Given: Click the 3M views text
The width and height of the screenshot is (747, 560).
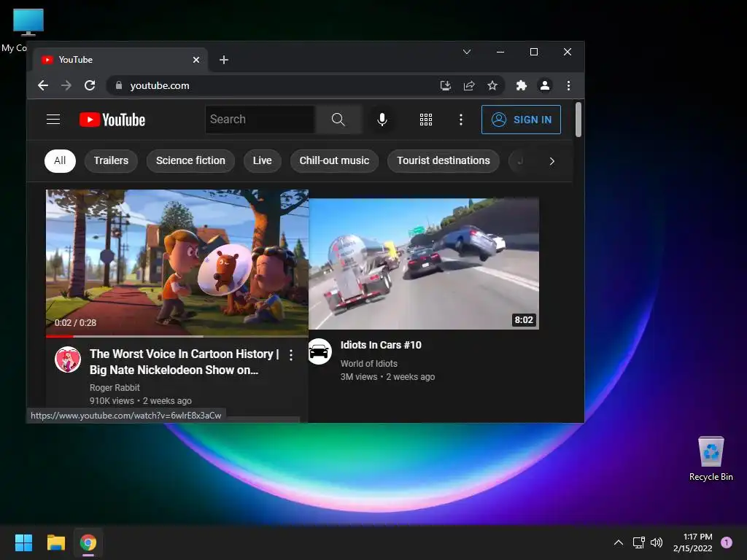Looking at the screenshot, I should click(x=359, y=377).
